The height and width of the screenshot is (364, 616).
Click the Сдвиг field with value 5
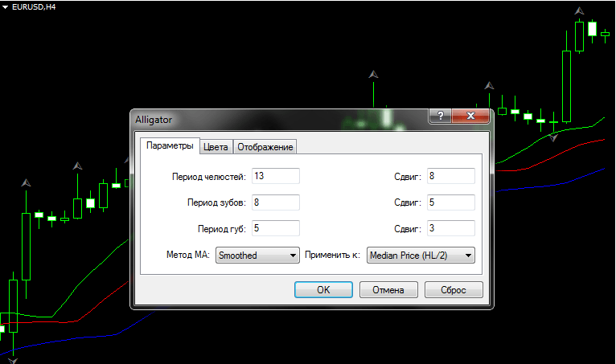[x=451, y=202]
